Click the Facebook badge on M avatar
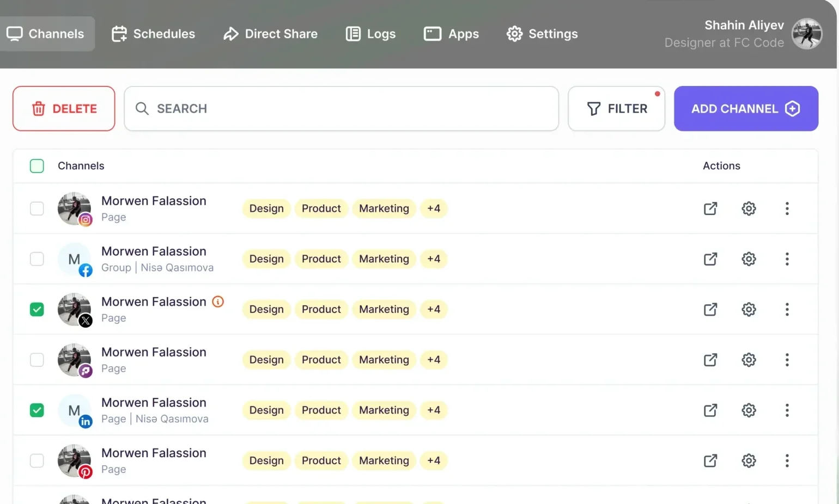This screenshot has width=839, height=504. coord(86,271)
